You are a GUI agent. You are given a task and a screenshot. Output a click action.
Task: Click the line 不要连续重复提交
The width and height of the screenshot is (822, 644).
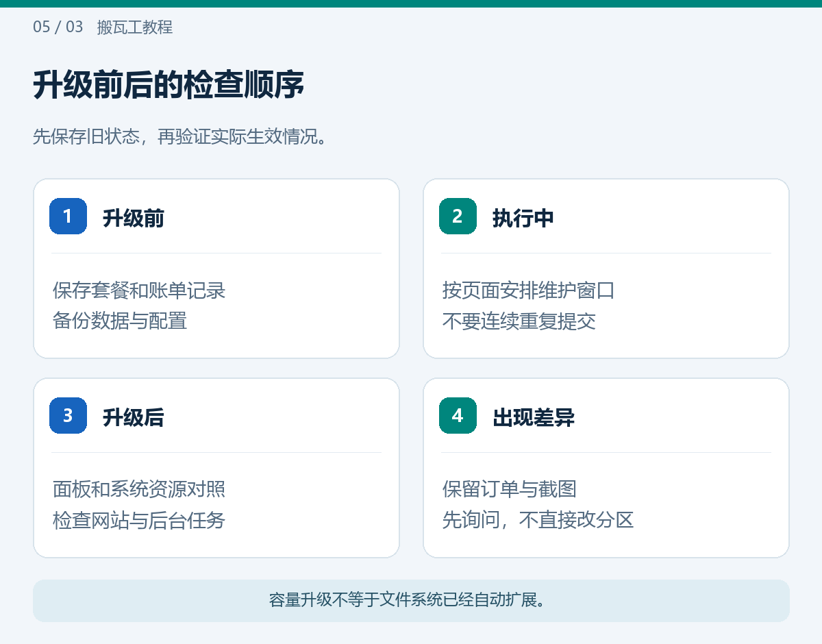coord(519,321)
